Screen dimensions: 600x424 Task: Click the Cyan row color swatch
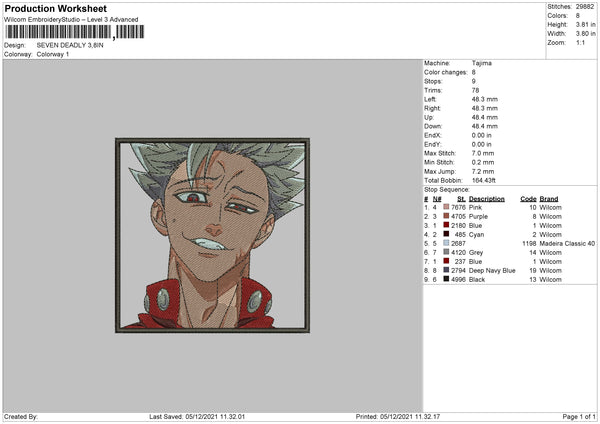click(x=446, y=234)
